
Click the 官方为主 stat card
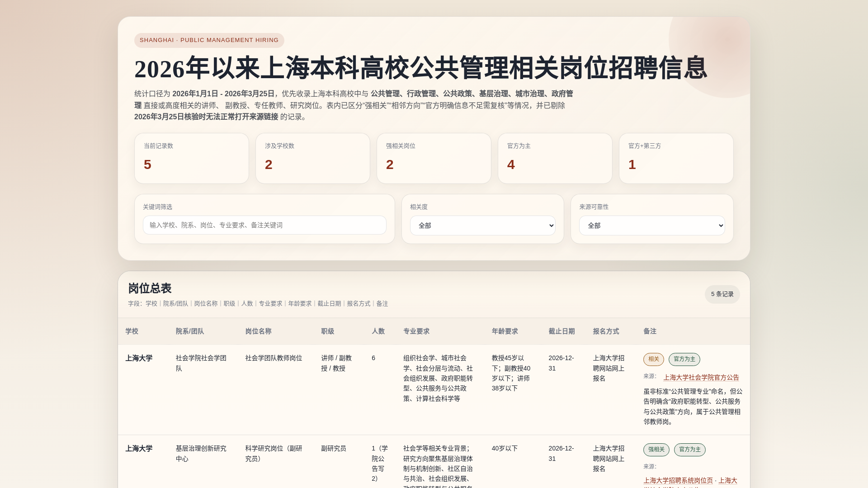pos(555,158)
